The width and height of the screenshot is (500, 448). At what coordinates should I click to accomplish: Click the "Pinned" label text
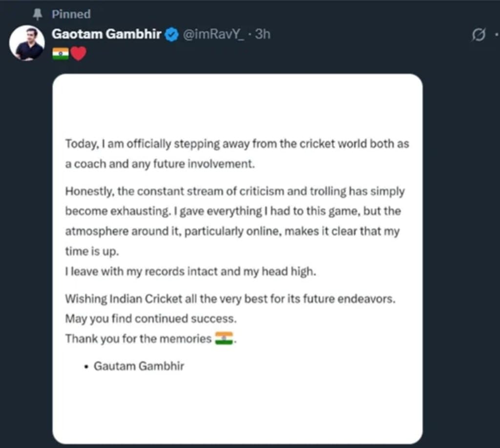tap(71, 14)
